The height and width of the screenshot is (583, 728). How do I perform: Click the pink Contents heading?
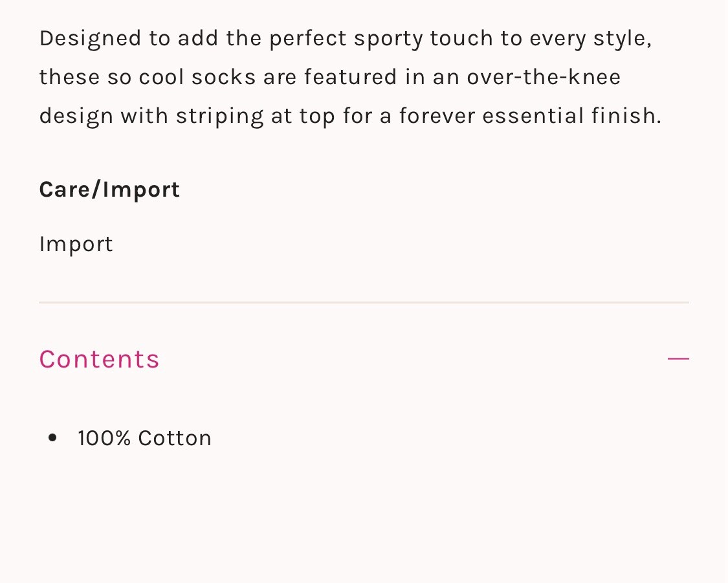pos(99,359)
